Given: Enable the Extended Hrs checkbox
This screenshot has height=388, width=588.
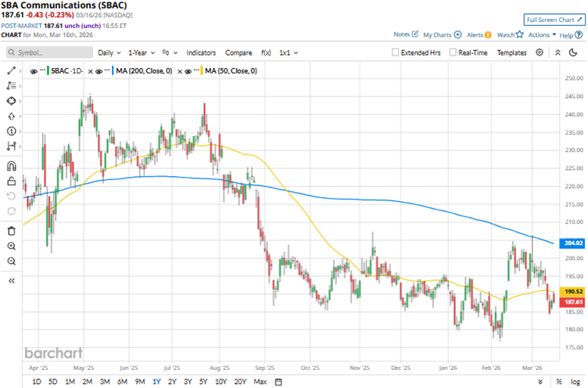Looking at the screenshot, I should (396, 52).
